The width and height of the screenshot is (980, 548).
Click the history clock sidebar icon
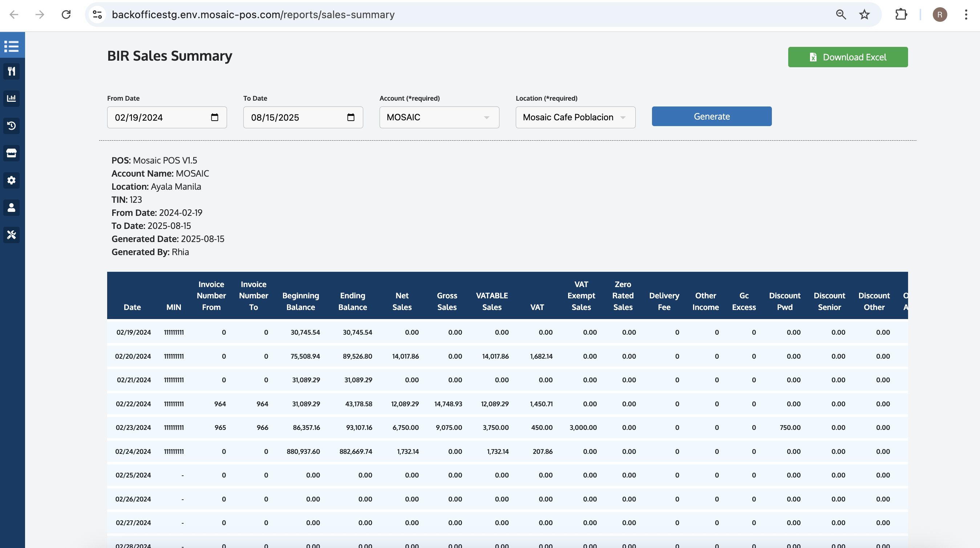tap(12, 126)
